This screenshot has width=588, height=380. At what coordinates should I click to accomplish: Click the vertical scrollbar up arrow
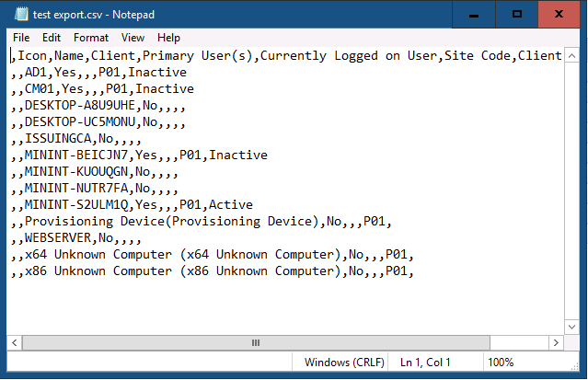[571, 56]
